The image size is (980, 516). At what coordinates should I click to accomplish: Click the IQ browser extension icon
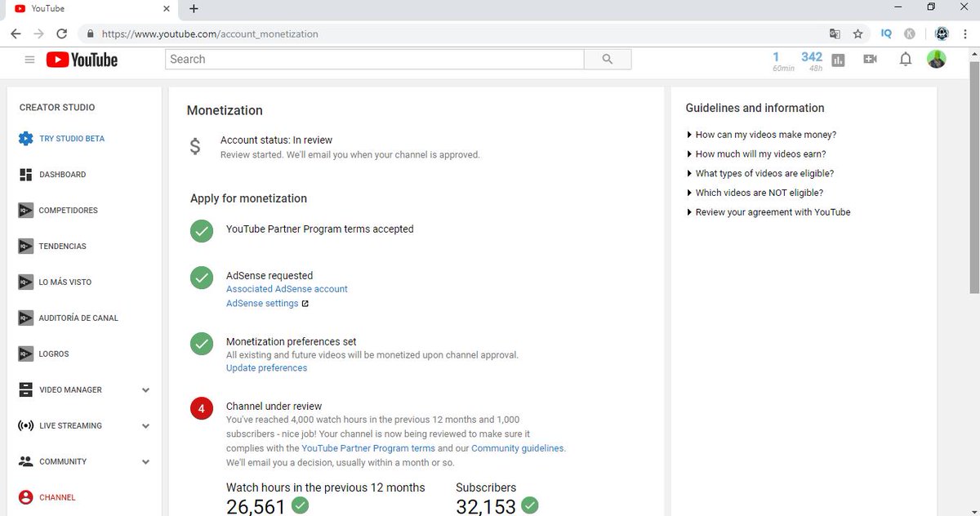[x=886, y=34]
